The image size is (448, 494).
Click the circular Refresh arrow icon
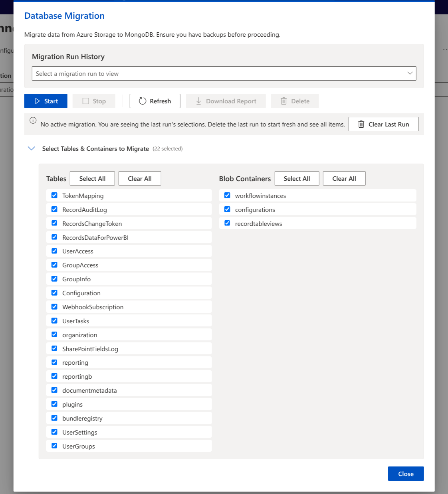pos(143,101)
